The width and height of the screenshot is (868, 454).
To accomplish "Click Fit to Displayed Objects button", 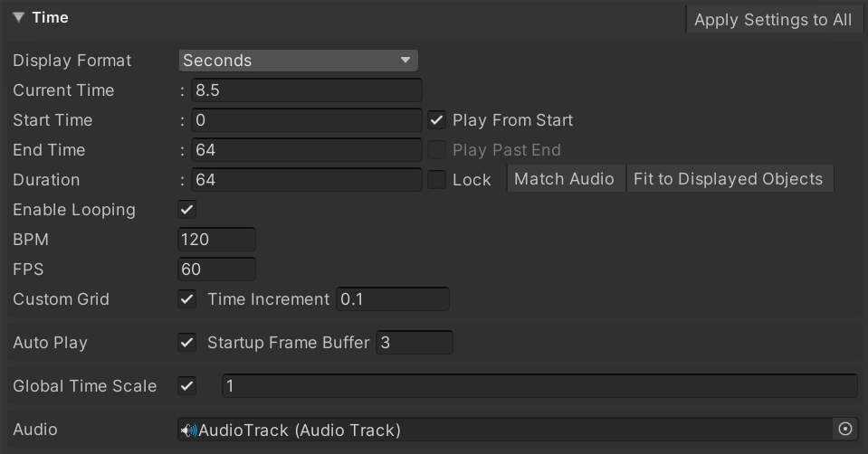I will (729, 178).
